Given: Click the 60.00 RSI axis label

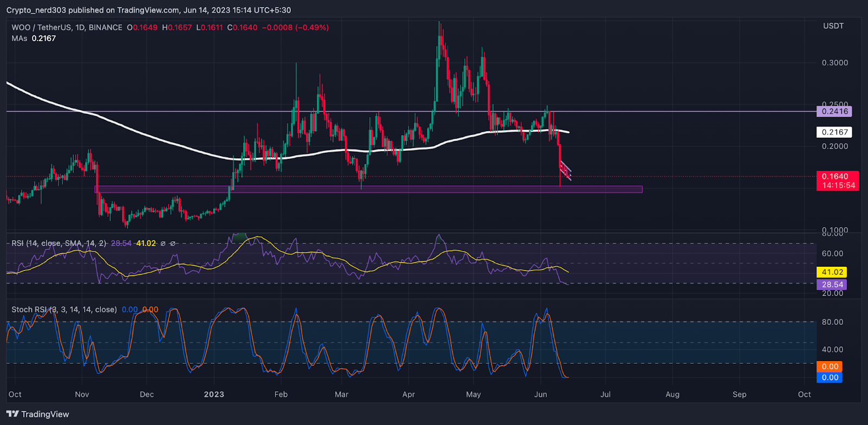Looking at the screenshot, I should pyautogui.click(x=833, y=254).
